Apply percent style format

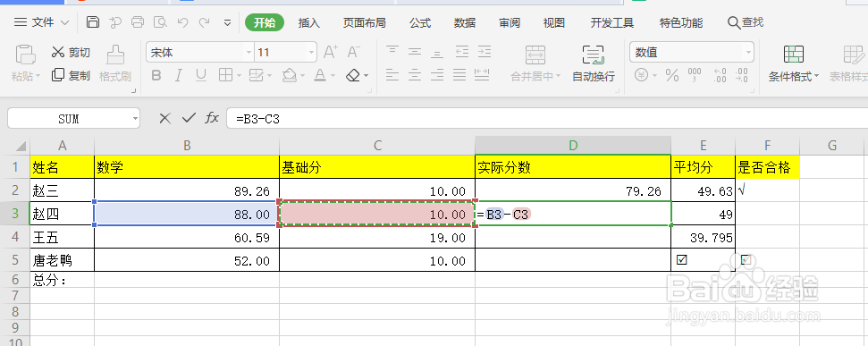coord(672,75)
